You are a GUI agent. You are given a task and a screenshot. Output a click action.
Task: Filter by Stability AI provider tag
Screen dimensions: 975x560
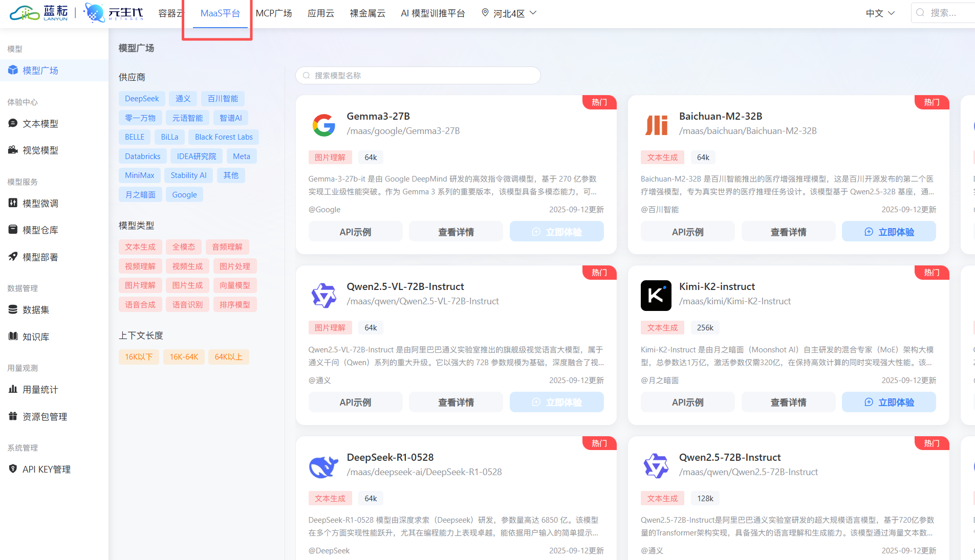[x=188, y=175]
